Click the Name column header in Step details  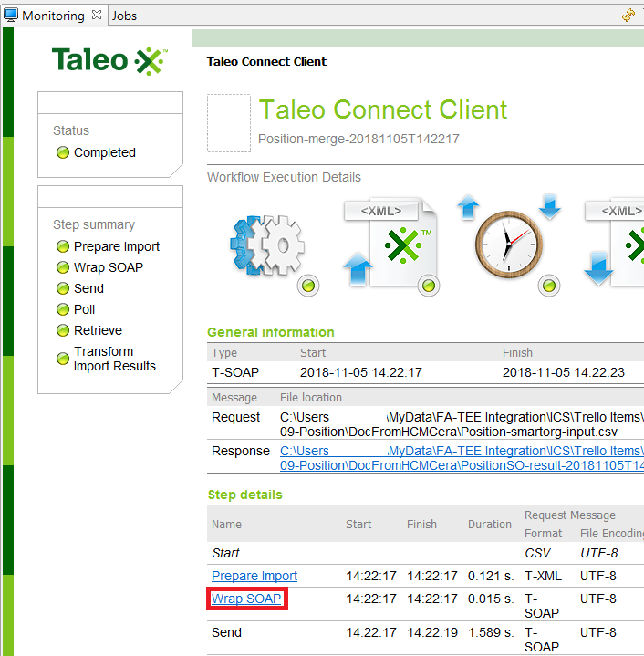[226, 525]
